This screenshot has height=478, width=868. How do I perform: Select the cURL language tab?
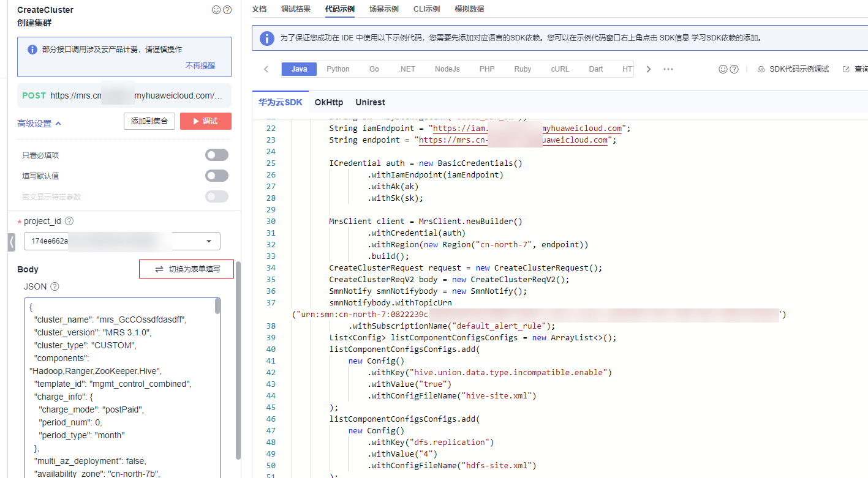point(560,69)
